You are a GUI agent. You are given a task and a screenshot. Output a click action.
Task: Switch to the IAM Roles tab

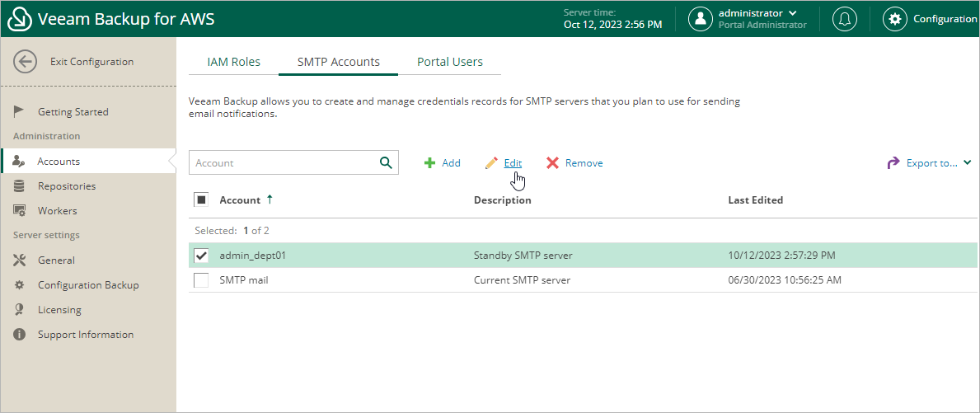(x=233, y=62)
